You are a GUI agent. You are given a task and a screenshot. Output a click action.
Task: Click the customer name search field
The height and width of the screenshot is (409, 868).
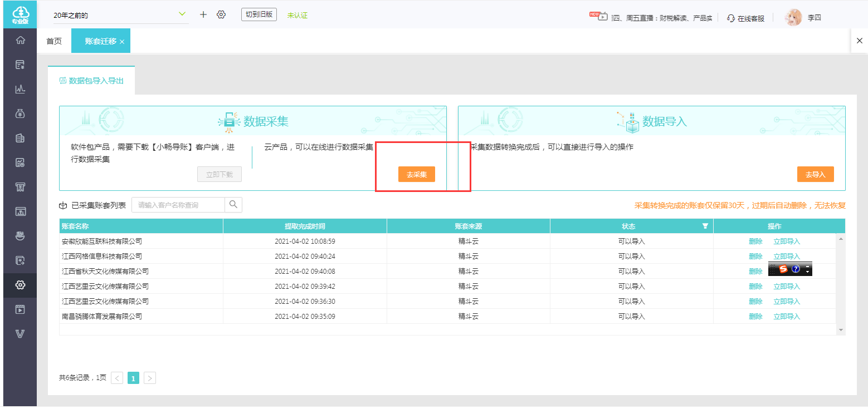(178, 205)
